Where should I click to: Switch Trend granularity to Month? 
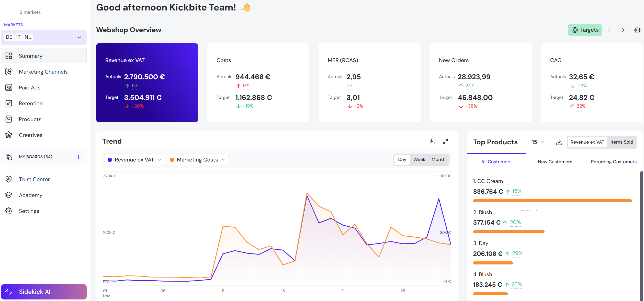tap(438, 159)
